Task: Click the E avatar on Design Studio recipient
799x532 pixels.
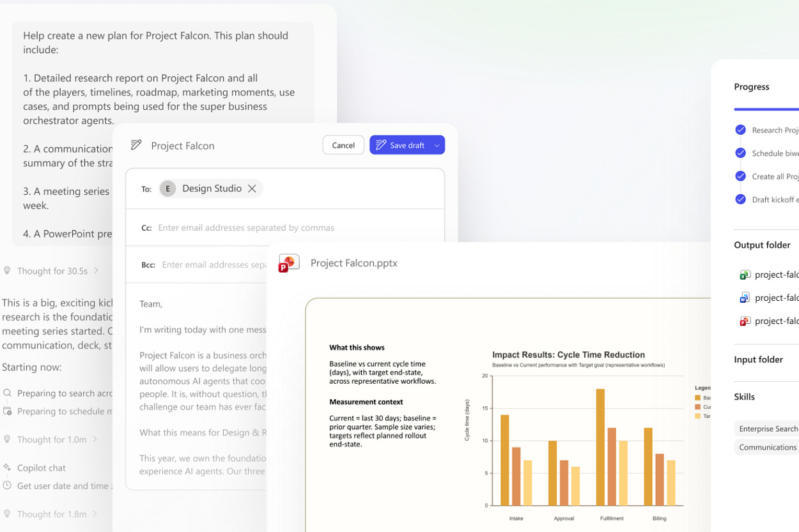Action: pos(167,188)
